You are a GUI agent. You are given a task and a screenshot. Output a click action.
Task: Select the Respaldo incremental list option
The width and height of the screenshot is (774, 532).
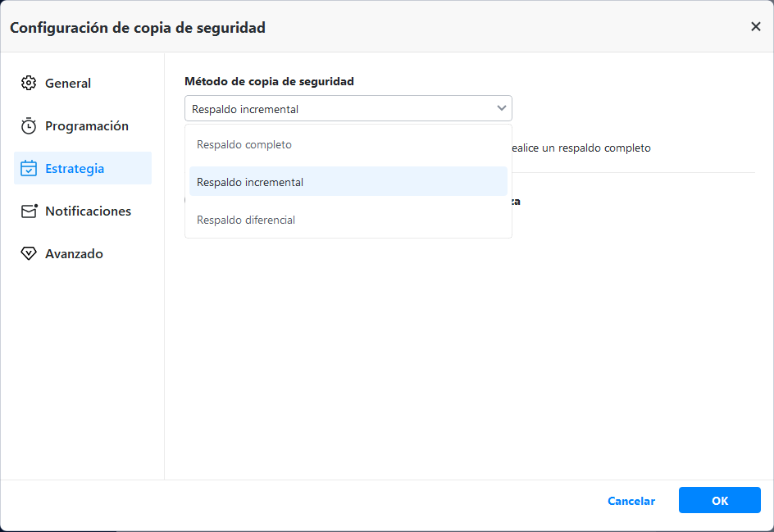tap(250, 182)
